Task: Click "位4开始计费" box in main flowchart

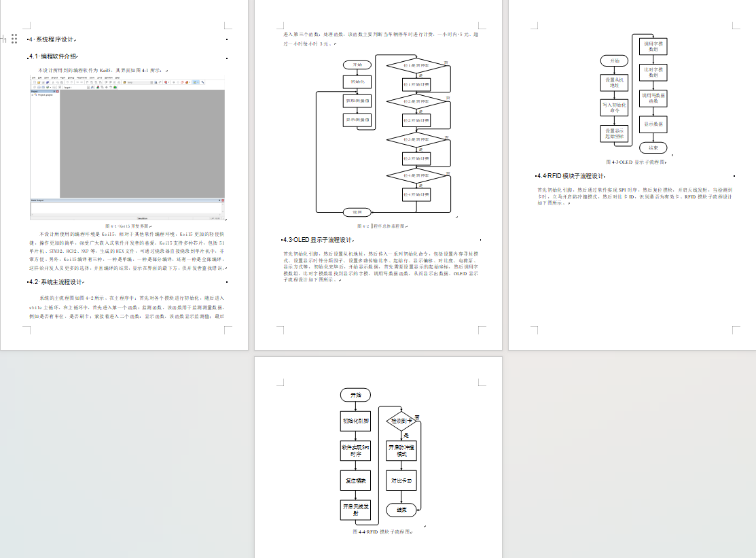Action: 418,194
